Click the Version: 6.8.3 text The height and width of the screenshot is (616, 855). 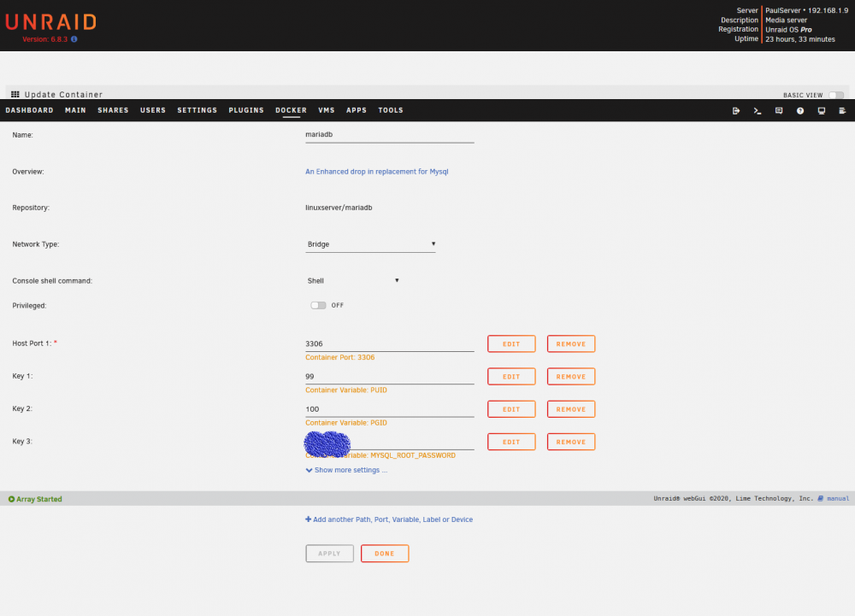click(44, 39)
